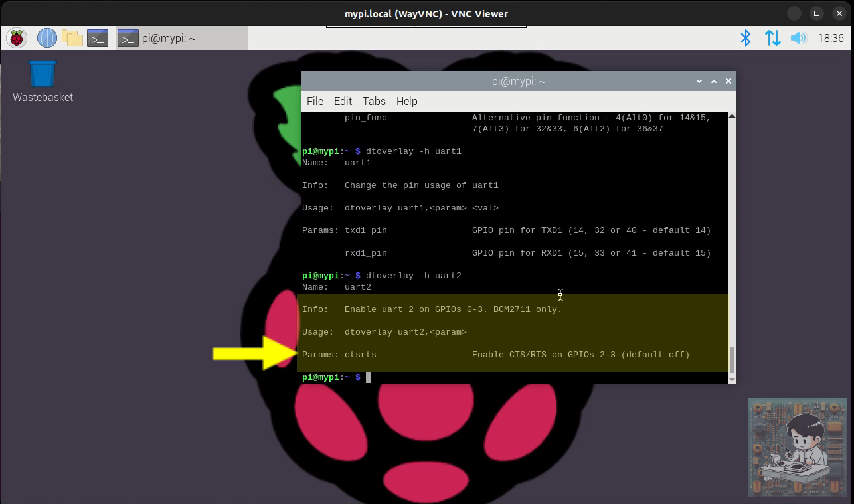Click 'Usage: dtoverlay=uart2,<param>' line
Image resolution: width=854 pixels, height=504 pixels.
point(384,332)
